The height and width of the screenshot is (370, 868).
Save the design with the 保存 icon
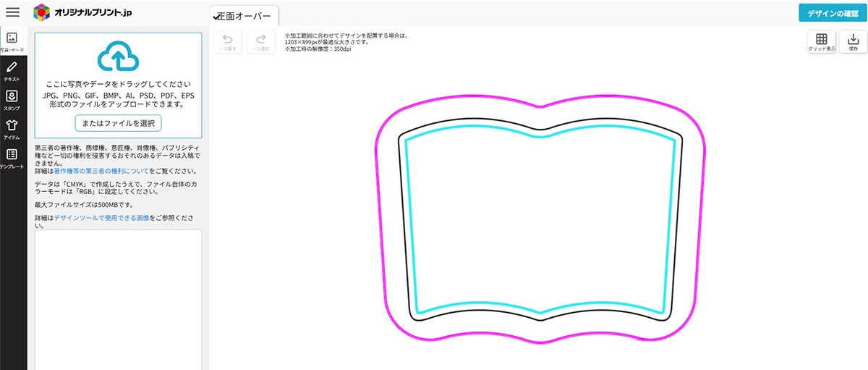[x=853, y=42]
